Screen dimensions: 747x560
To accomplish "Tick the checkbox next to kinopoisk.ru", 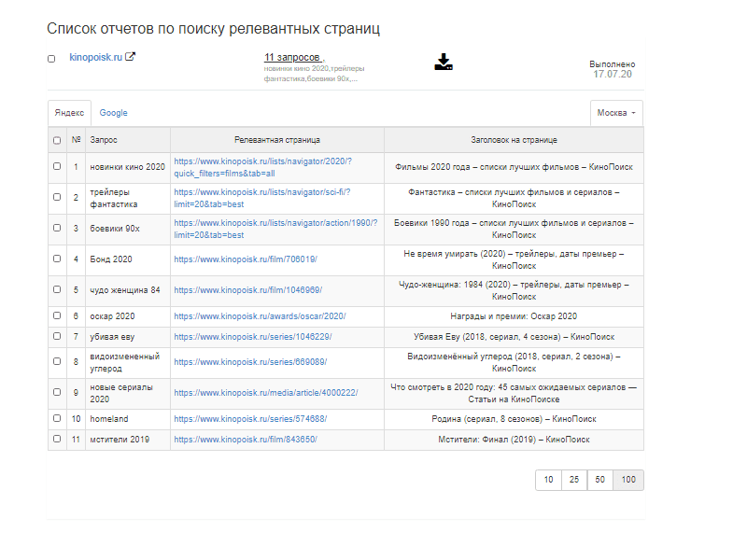I will [51, 59].
